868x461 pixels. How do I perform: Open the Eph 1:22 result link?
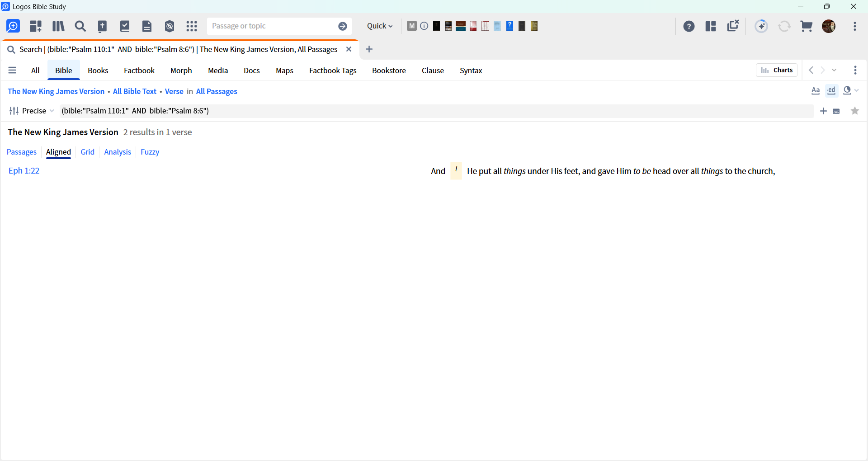24,171
